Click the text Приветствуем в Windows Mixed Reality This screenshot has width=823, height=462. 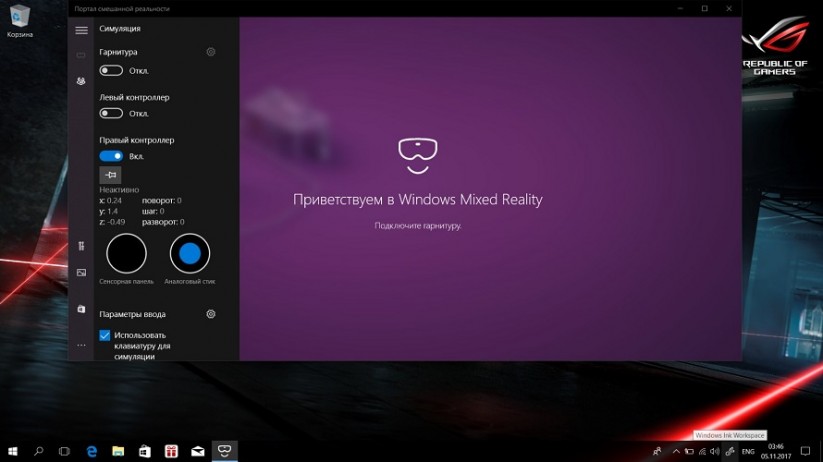click(418, 200)
